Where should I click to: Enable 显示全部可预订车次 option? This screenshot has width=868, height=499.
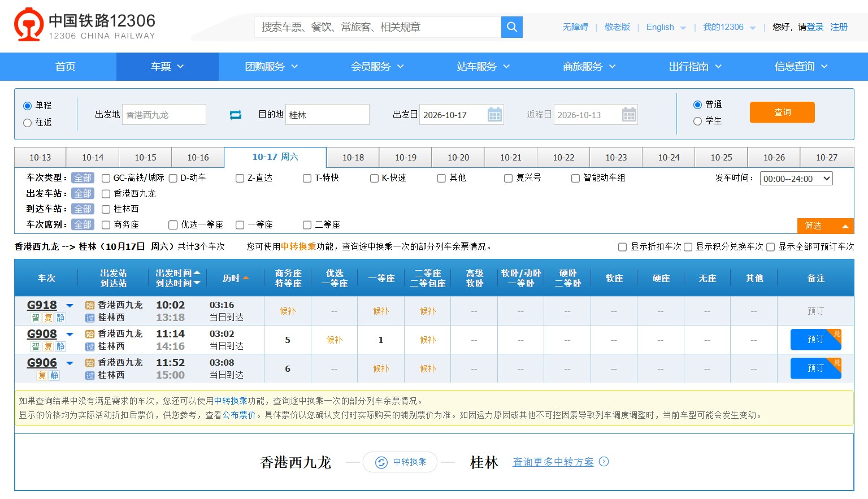[770, 247]
